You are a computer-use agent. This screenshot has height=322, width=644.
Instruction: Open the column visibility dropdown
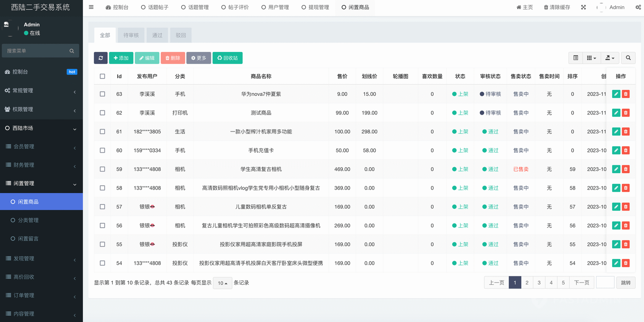[591, 58]
